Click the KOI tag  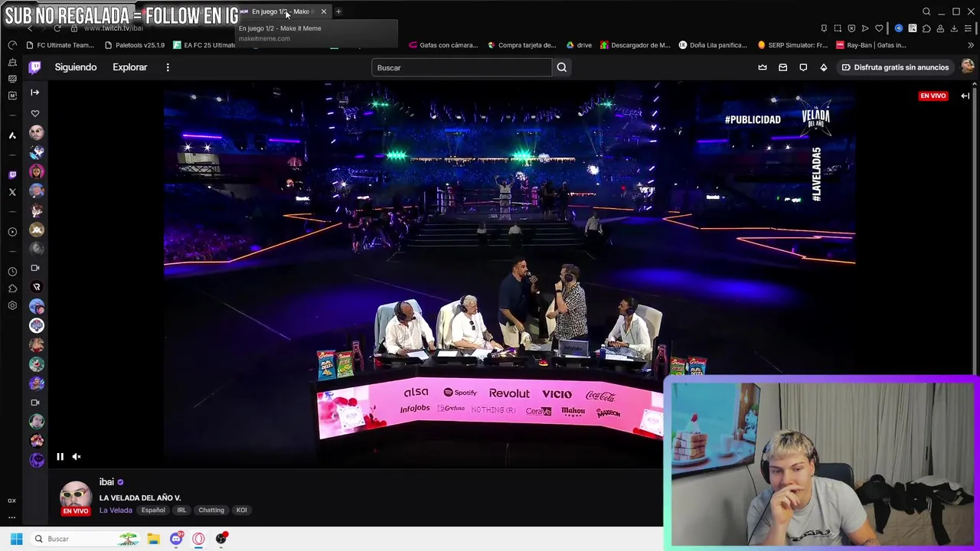[241, 510]
